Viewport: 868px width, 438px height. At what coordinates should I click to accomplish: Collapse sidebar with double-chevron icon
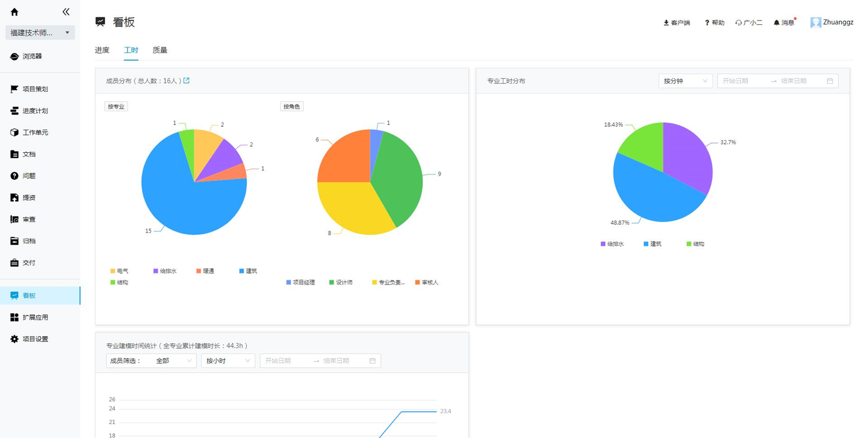click(x=66, y=12)
